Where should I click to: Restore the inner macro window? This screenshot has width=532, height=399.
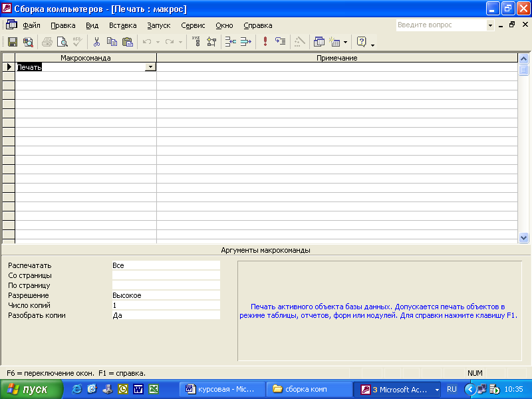point(512,25)
